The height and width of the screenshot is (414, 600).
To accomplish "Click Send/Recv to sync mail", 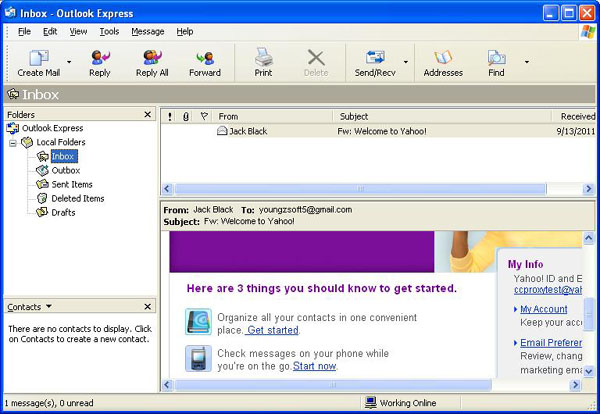I will coord(375,63).
